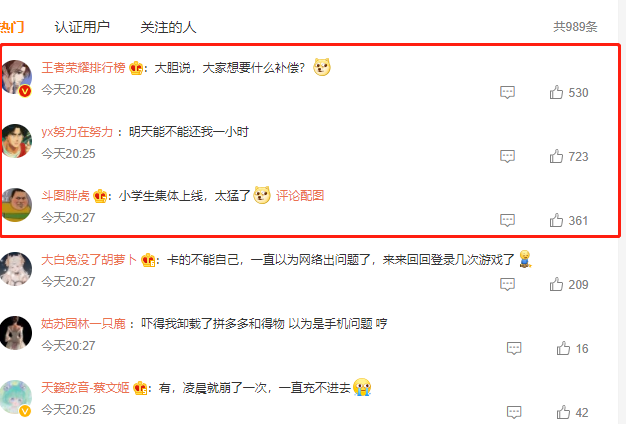
Task: Switch to the 认证用户 tab
Action: point(82,27)
